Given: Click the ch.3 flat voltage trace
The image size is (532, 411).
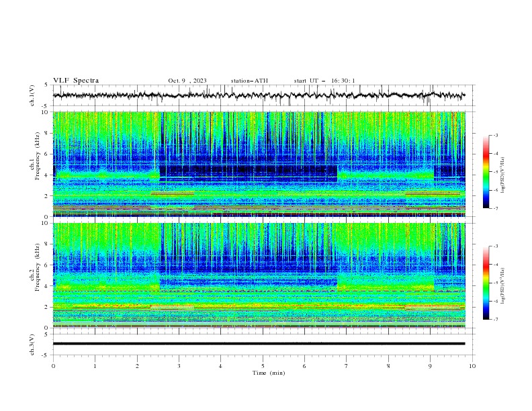Looking at the screenshot, I should 259,344.
